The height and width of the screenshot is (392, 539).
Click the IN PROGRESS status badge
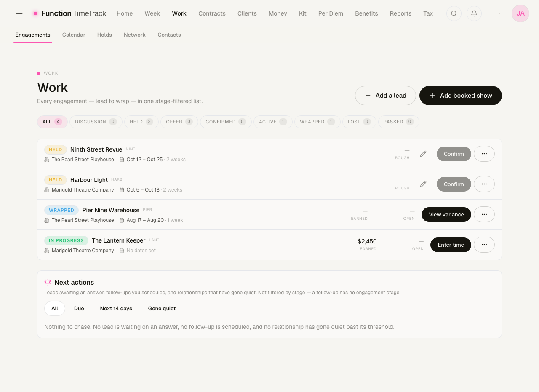click(66, 240)
